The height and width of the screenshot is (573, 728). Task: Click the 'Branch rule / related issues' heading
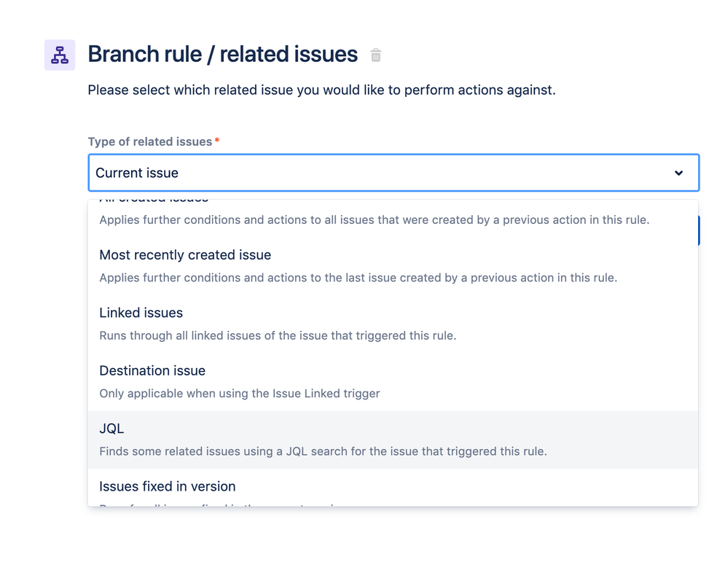click(x=222, y=55)
